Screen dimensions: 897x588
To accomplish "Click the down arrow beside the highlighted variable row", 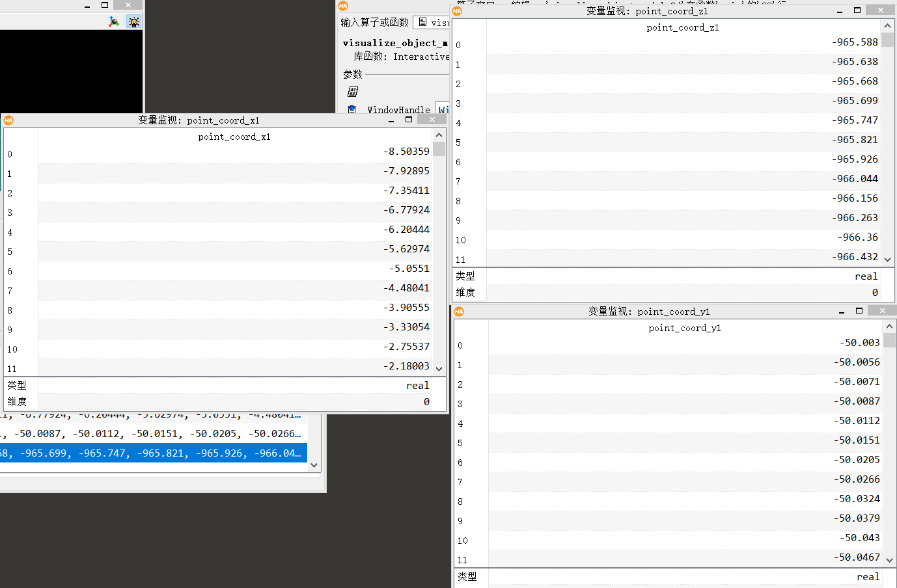I will point(314,465).
